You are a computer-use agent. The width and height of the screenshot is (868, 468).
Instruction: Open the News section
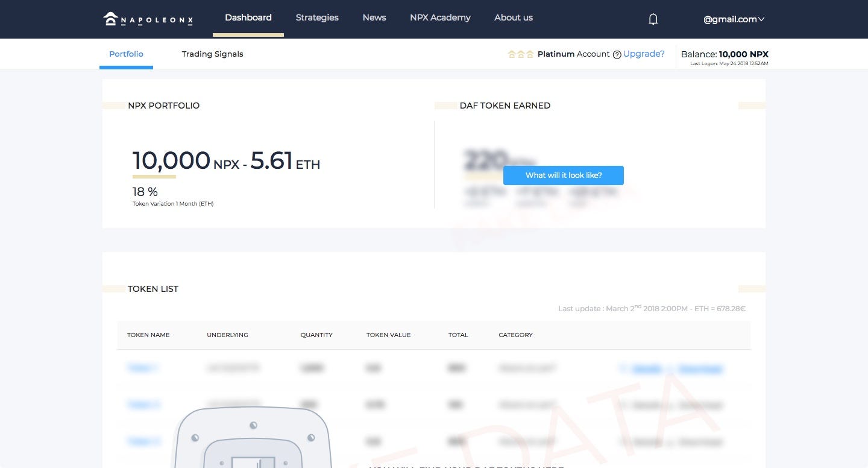tap(374, 17)
